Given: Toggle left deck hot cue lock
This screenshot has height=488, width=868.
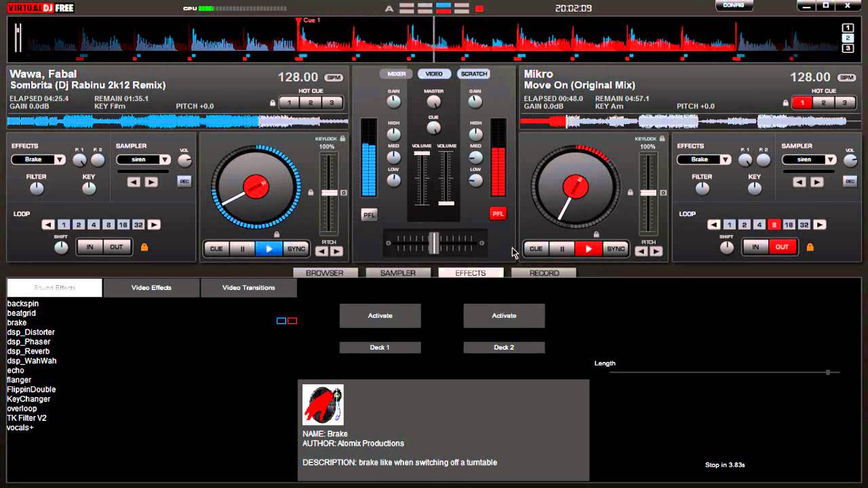Looking at the screenshot, I should pos(273,103).
